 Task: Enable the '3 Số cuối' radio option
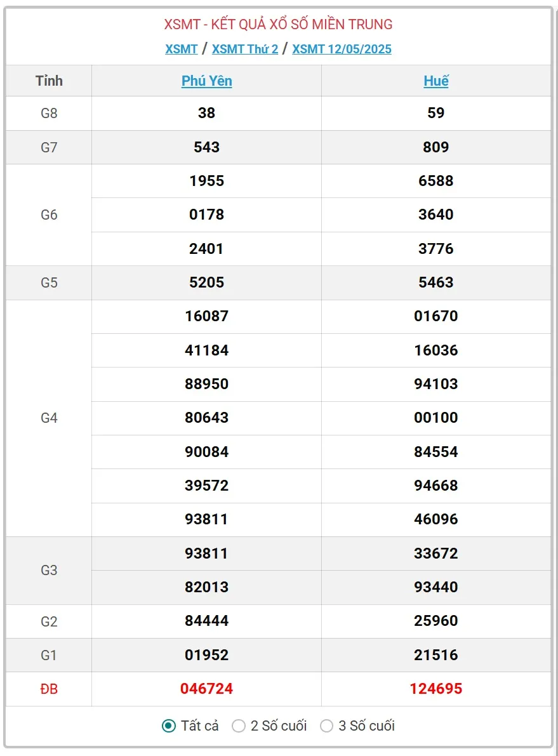(326, 726)
